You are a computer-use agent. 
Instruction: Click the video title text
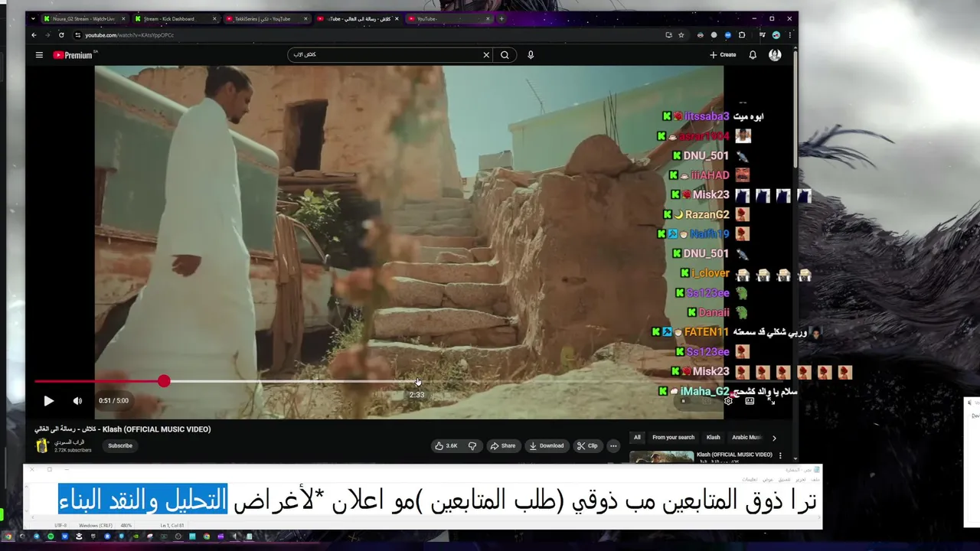(x=122, y=429)
